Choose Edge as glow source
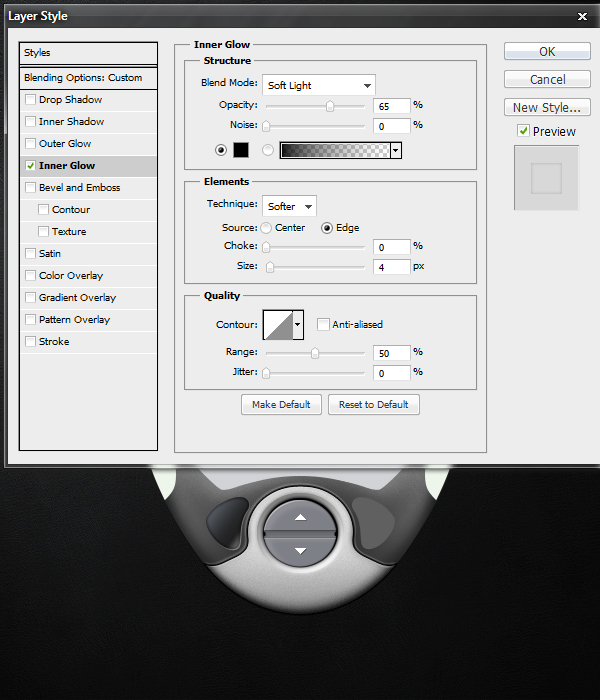The height and width of the screenshot is (700, 600). pos(327,228)
